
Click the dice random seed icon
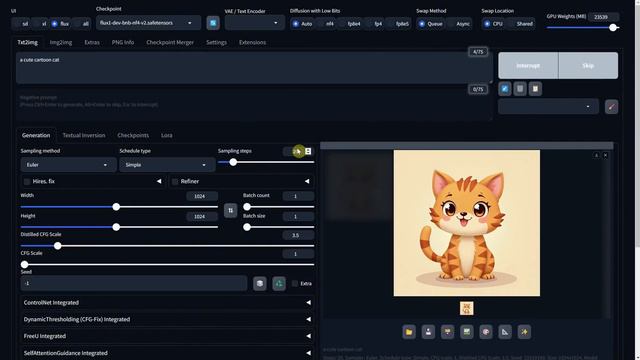tap(260, 284)
